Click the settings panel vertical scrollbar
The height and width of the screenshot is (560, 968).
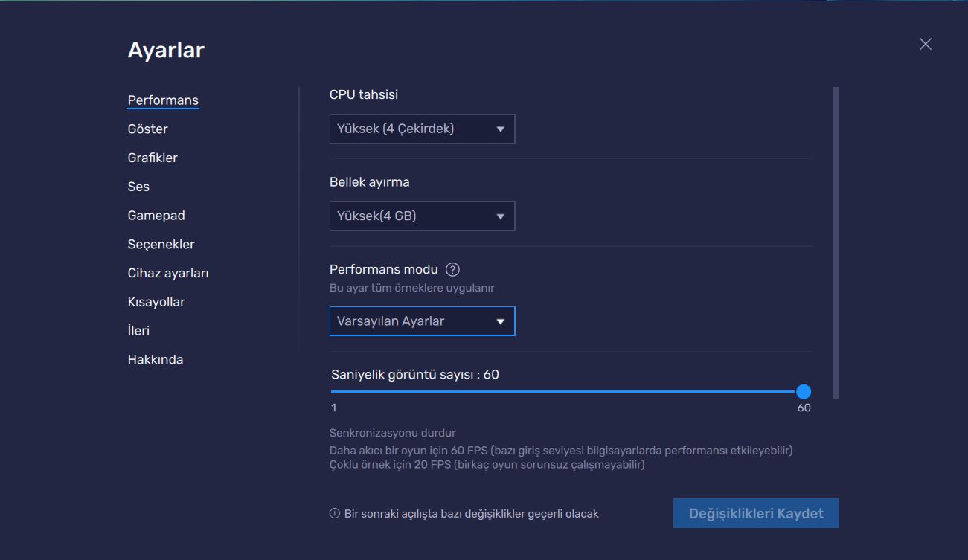tap(836, 243)
